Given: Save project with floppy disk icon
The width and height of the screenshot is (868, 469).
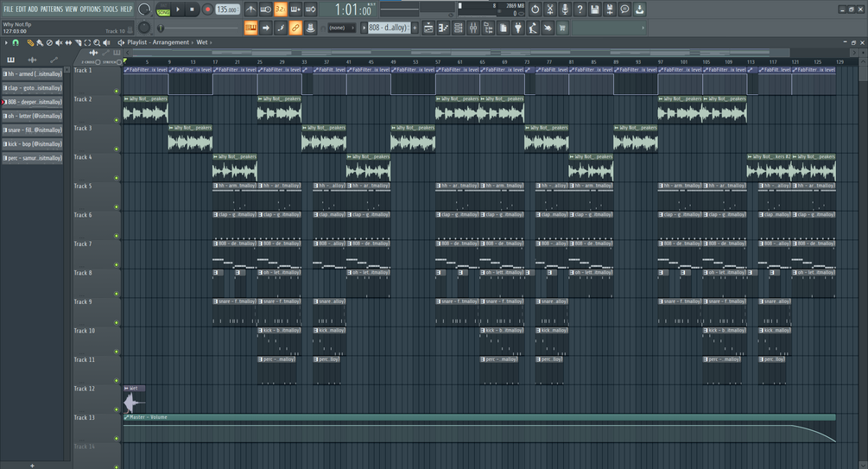Looking at the screenshot, I should click(594, 10).
